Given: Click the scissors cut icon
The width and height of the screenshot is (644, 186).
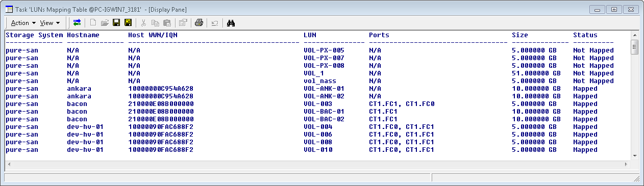Looking at the screenshot, I should coord(143,22).
